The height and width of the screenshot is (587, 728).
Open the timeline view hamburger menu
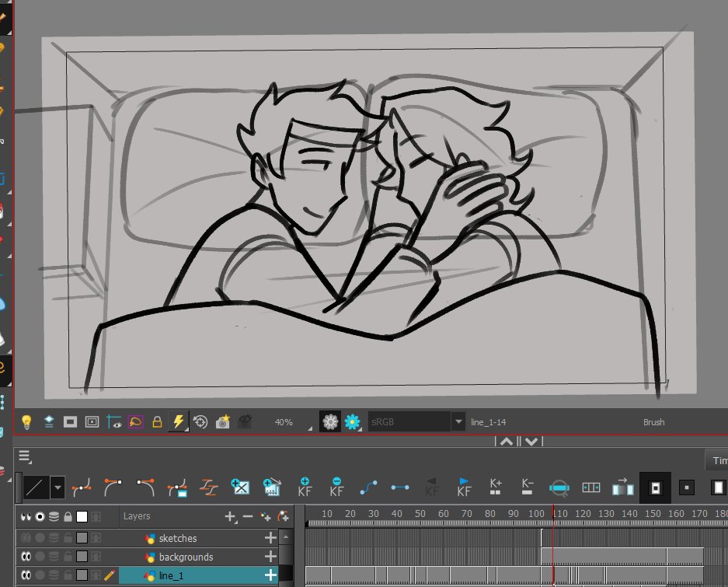coord(24,456)
